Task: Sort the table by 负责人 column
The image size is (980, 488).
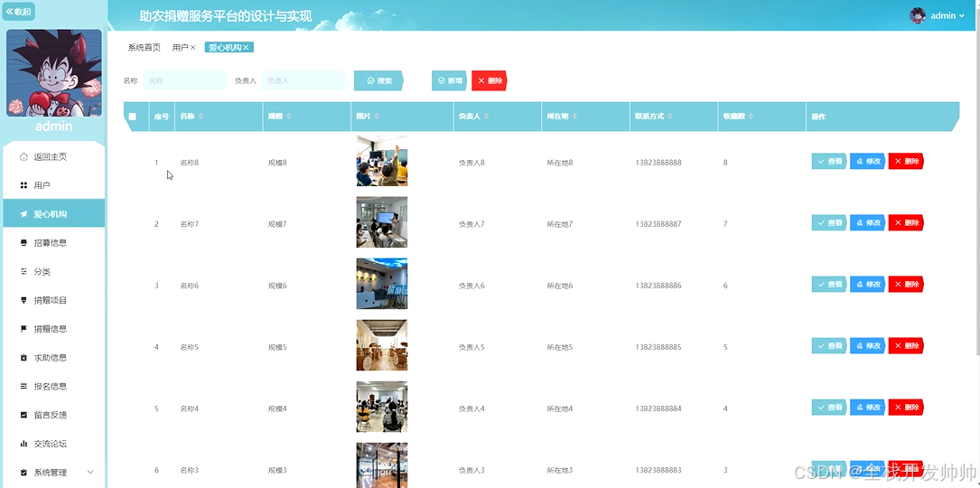Action: [x=486, y=117]
